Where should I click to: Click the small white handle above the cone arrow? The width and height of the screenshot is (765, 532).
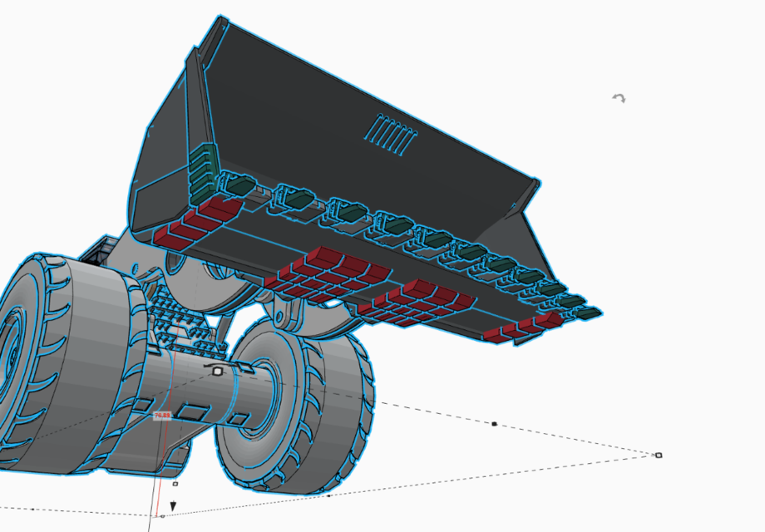pos(175,483)
